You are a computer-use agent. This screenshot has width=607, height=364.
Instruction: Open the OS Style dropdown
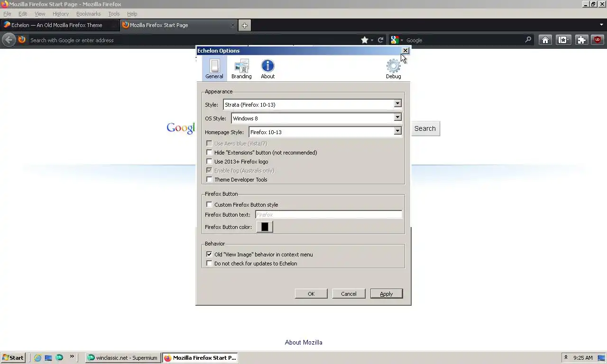[317, 118]
